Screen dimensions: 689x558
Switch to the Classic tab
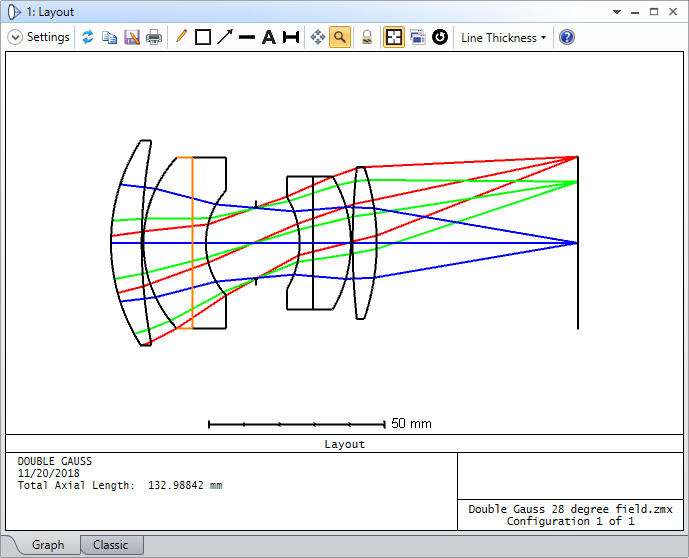click(x=110, y=545)
